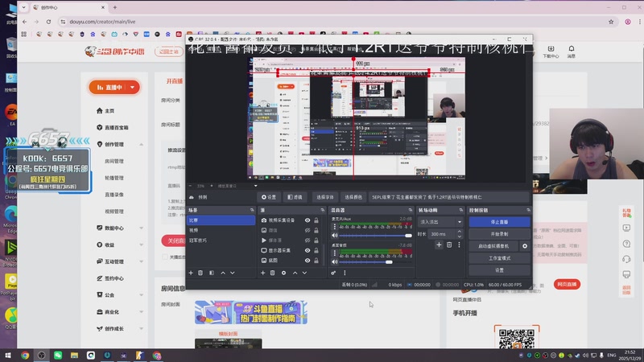The height and width of the screenshot is (362, 644).
Task: Toggle visibility of 底图 source
Action: click(308, 260)
